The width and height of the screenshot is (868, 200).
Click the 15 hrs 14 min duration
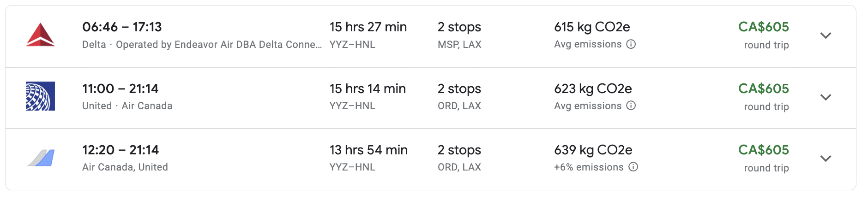click(368, 88)
